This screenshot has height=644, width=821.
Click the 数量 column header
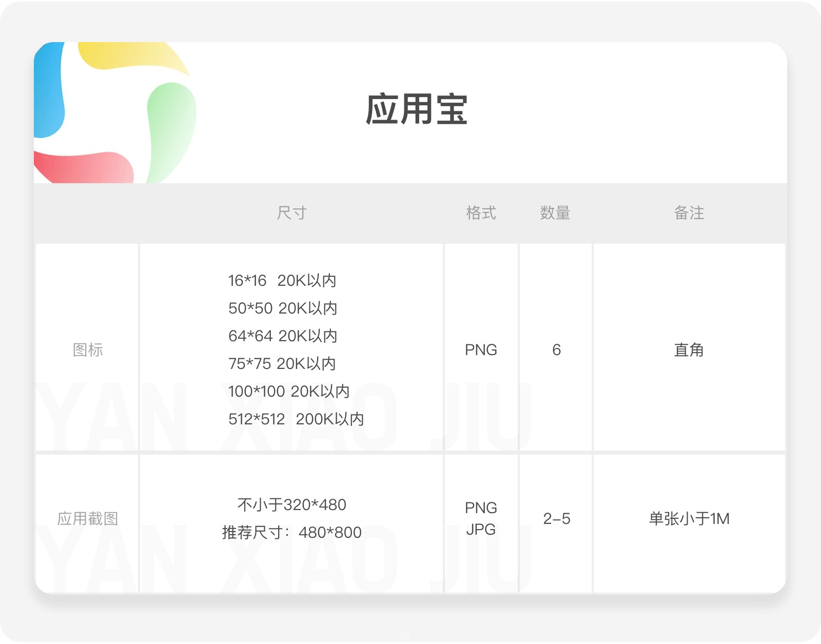click(555, 212)
